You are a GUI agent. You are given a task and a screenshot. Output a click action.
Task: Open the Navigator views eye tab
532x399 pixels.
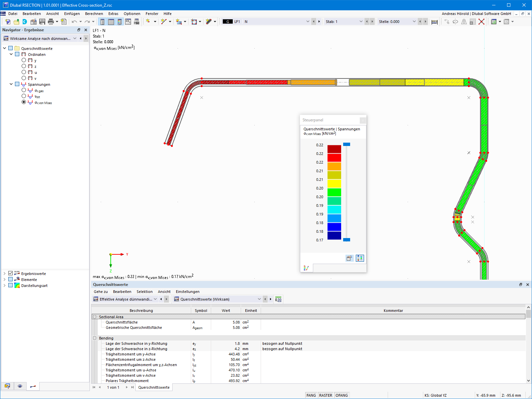point(20,386)
